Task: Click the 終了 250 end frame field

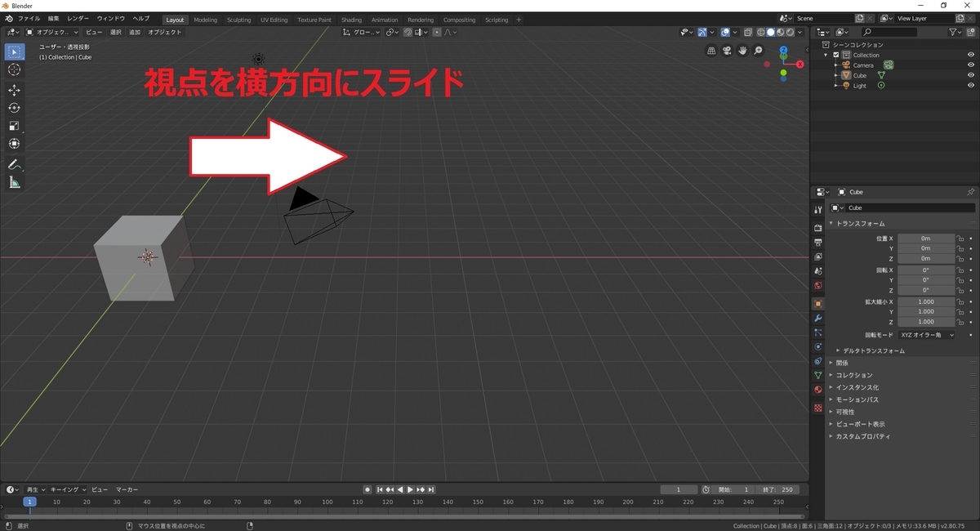Action: tap(777, 489)
